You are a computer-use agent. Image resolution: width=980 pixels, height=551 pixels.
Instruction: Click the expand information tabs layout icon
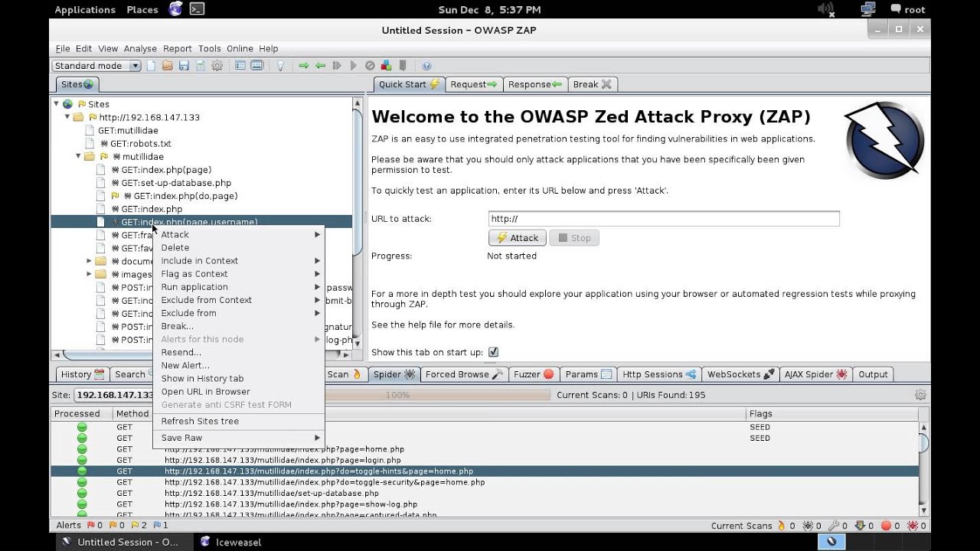click(x=257, y=66)
